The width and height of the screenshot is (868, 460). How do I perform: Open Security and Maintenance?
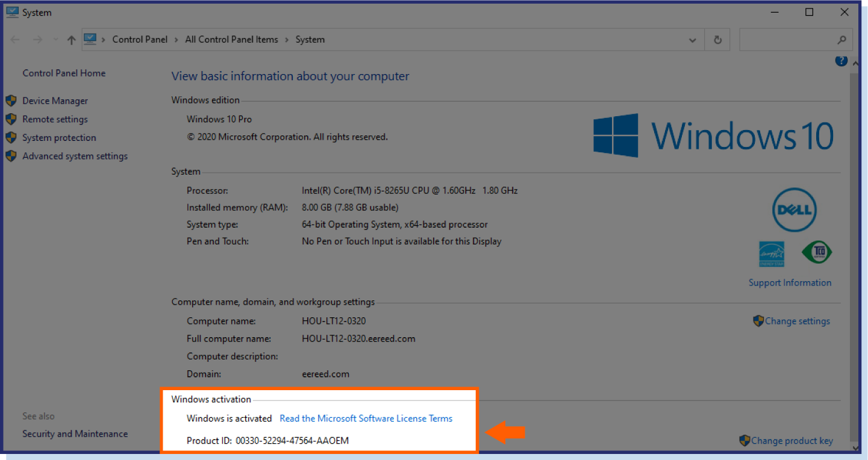[75, 434]
